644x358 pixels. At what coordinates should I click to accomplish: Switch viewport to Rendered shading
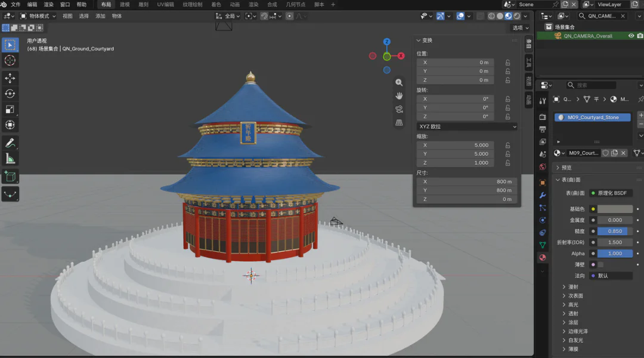517,16
